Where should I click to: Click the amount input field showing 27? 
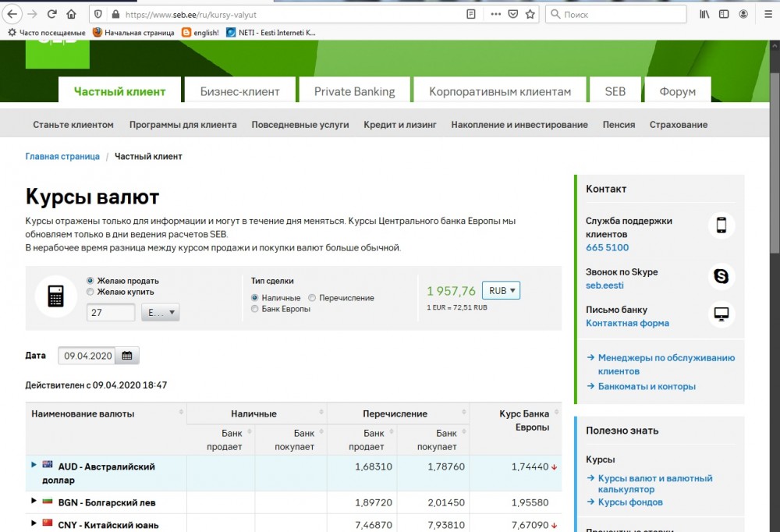pyautogui.click(x=111, y=313)
